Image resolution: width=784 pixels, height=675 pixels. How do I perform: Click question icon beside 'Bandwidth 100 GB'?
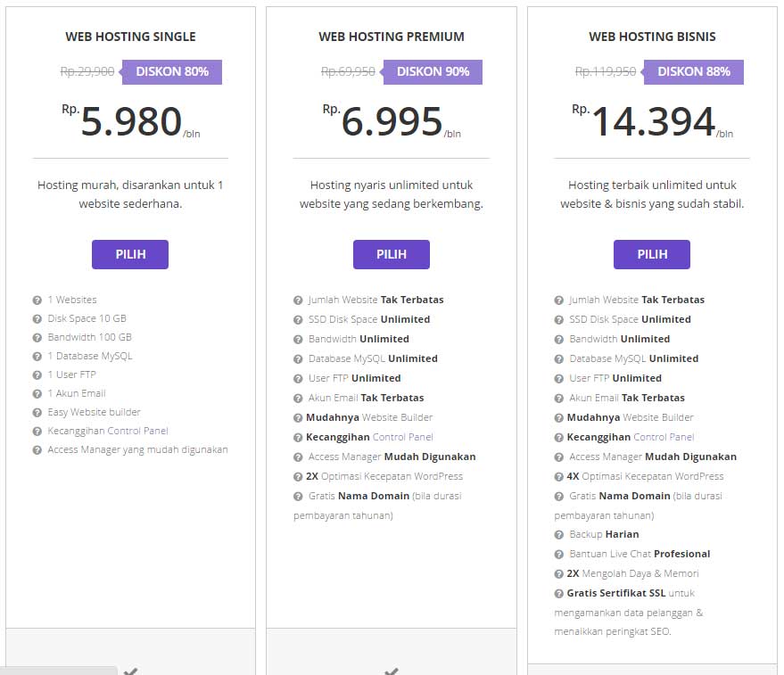point(37,338)
